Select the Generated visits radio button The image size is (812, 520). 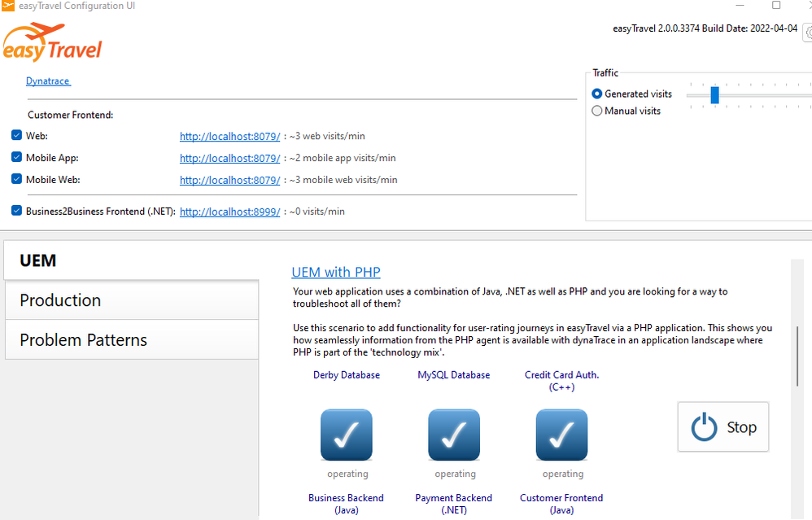[597, 94]
